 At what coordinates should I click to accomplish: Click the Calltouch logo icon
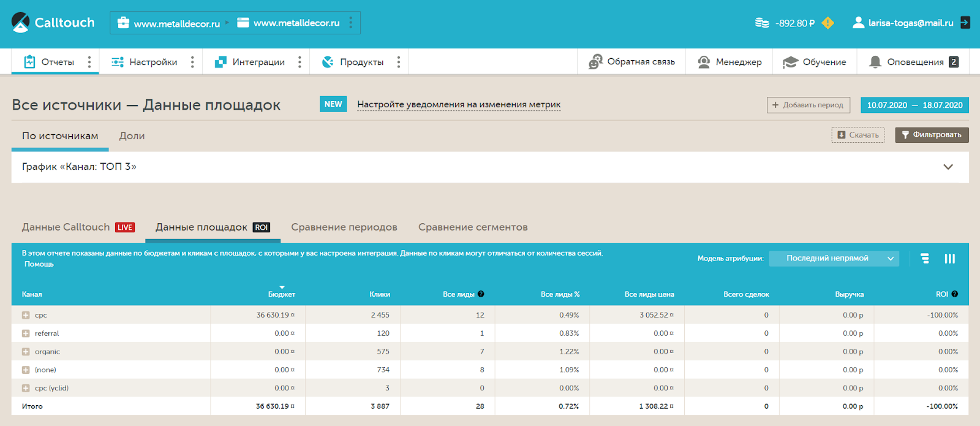(20, 23)
